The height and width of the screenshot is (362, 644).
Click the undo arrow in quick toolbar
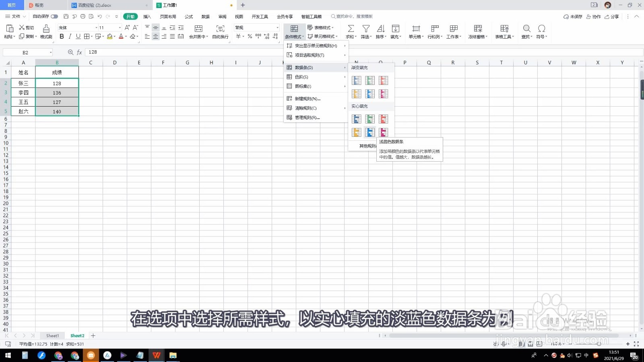[x=99, y=16]
